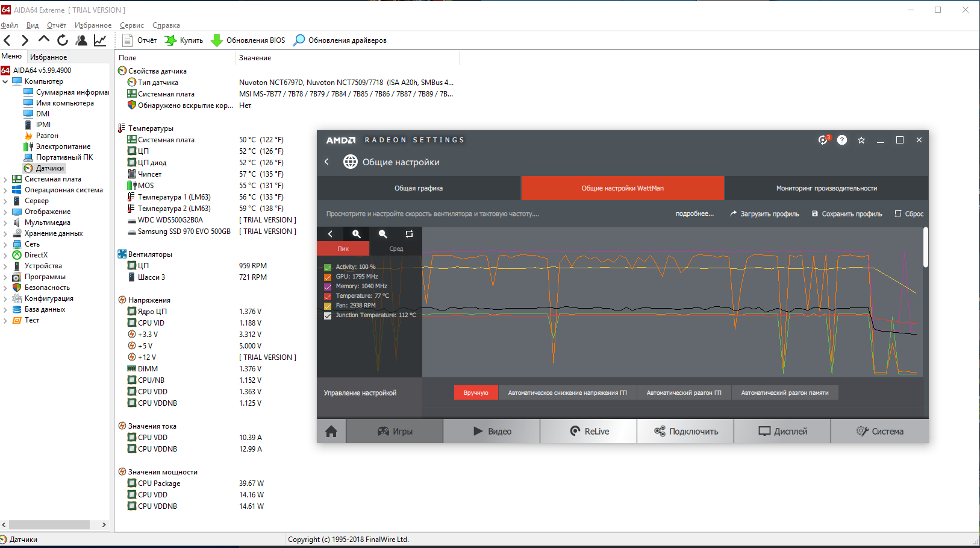Viewport: 980px width, 548px height.
Task: Open Дисплей section
Action: coord(782,431)
